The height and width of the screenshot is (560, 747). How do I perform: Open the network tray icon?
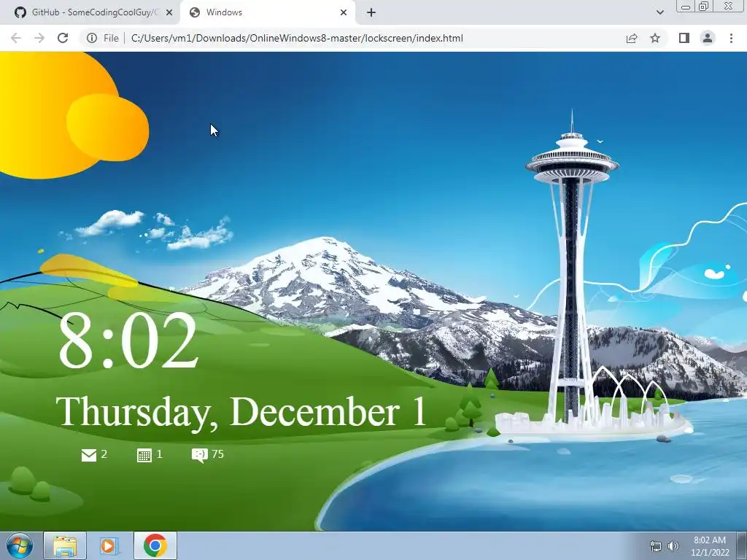[x=656, y=545]
